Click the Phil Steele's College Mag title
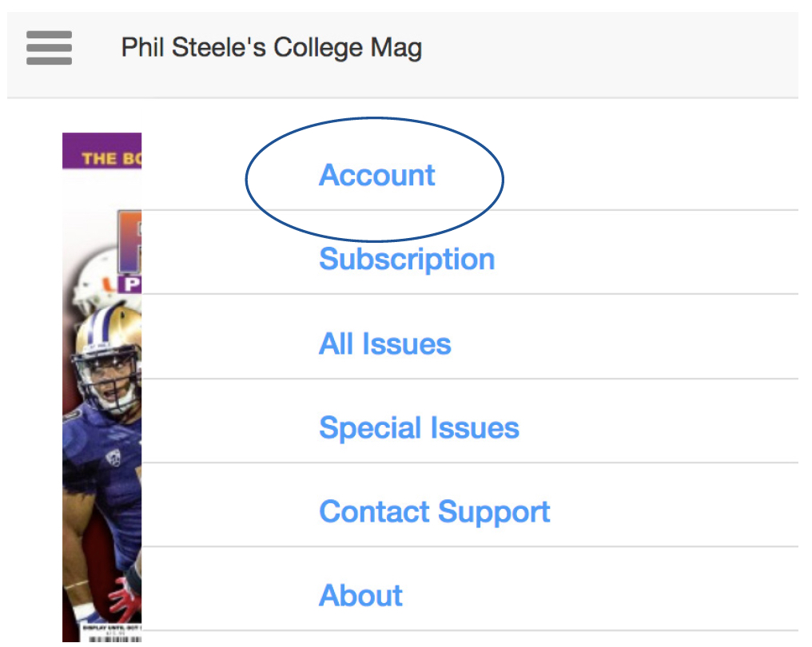The width and height of the screenshot is (812, 647). pos(271,48)
